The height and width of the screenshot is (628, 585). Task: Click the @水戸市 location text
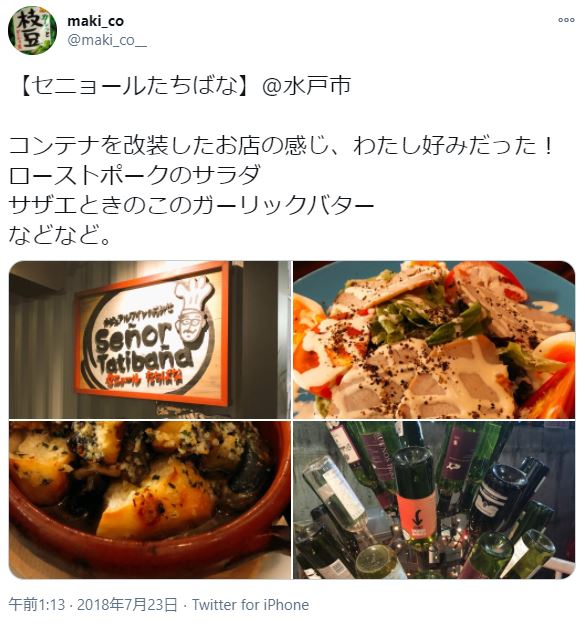(307, 86)
